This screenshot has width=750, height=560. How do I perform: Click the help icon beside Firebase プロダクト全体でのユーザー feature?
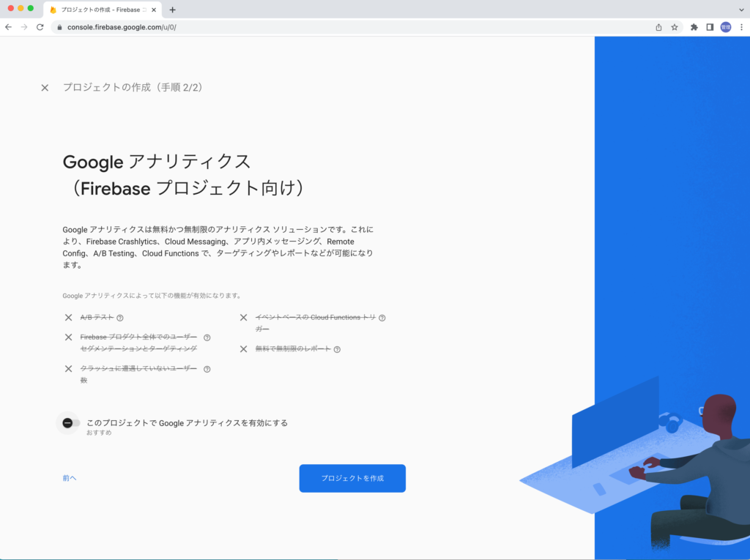click(x=207, y=337)
